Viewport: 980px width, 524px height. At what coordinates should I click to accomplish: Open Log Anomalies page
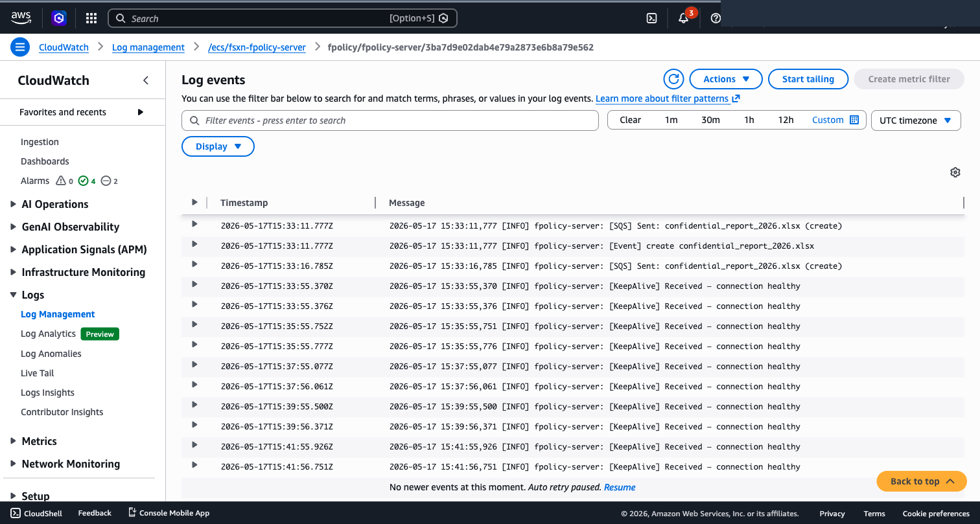[x=51, y=354]
